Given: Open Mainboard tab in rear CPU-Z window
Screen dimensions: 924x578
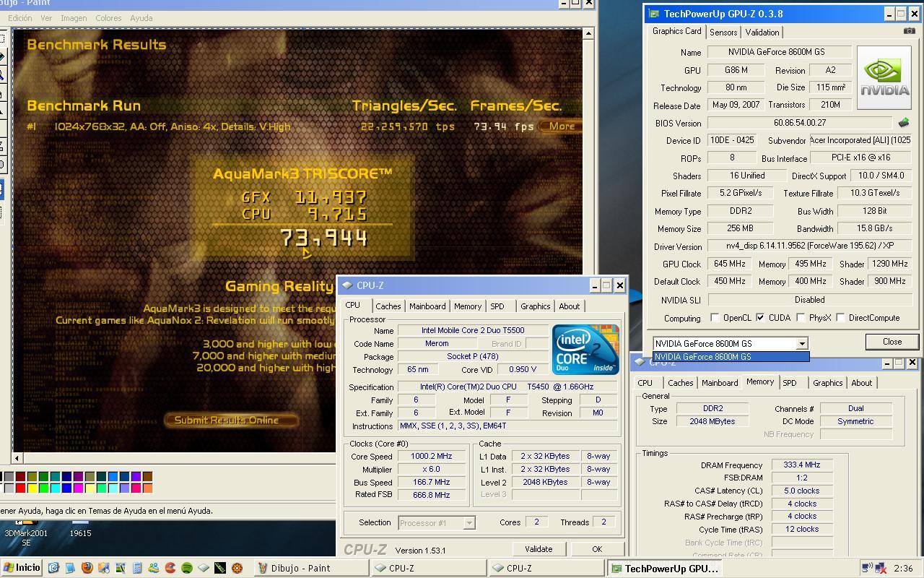Looking at the screenshot, I should [720, 383].
